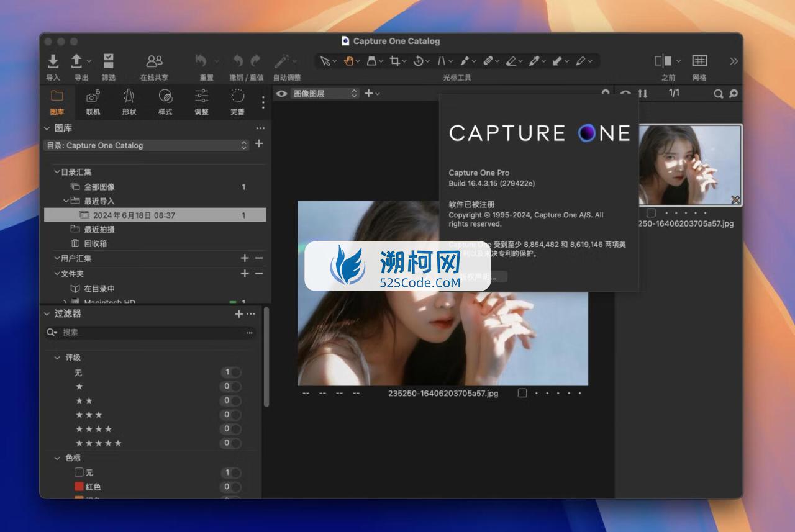Open tool tab options vertical dots
The width and height of the screenshot is (795, 532).
coord(263,102)
